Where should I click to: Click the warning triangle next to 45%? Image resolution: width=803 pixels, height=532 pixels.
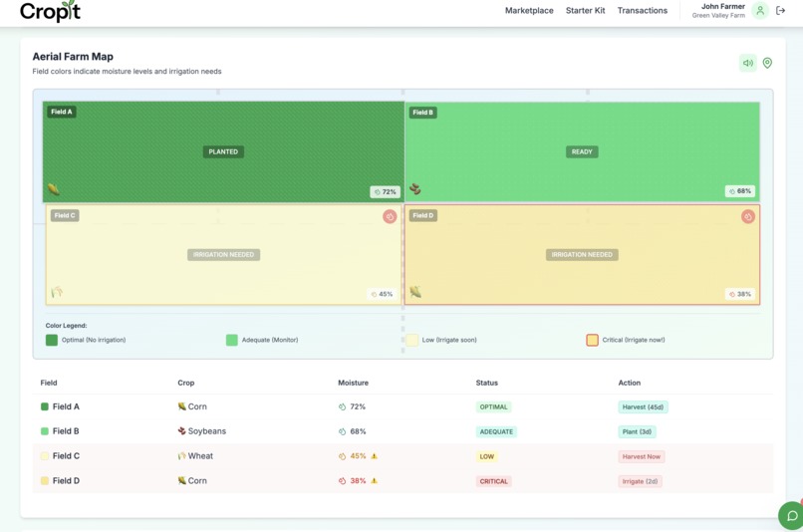pyautogui.click(x=375, y=456)
